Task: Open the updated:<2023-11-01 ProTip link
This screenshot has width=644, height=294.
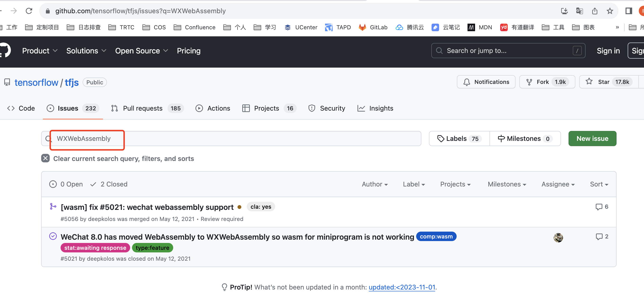Action: [x=402, y=287]
